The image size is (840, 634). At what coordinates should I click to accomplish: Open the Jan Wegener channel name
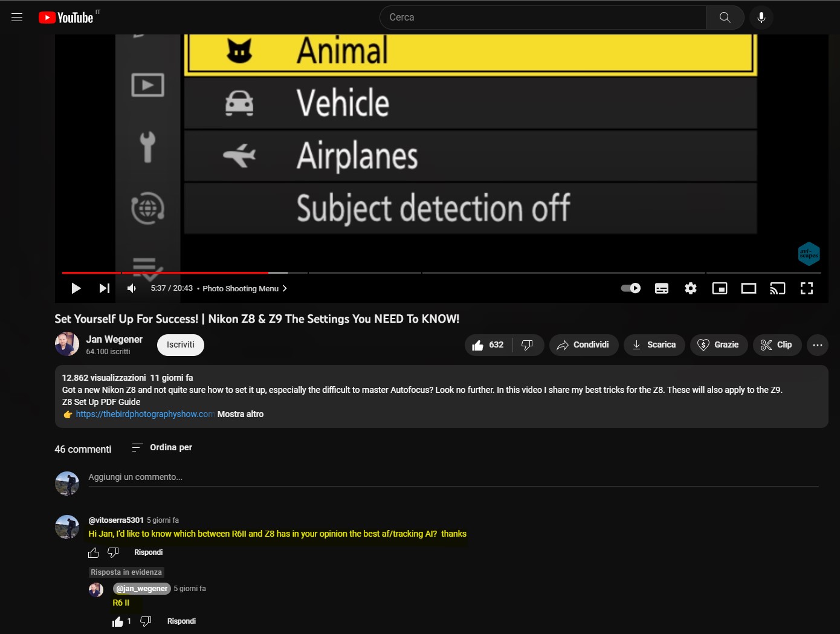click(114, 339)
